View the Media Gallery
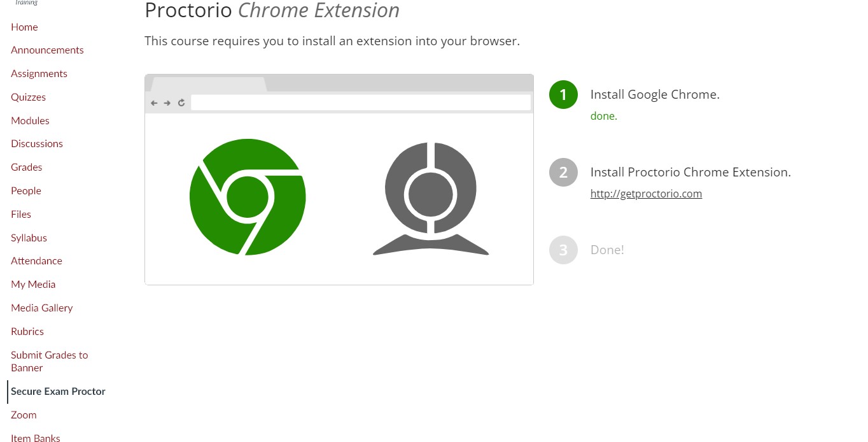The image size is (868, 442). (x=41, y=308)
